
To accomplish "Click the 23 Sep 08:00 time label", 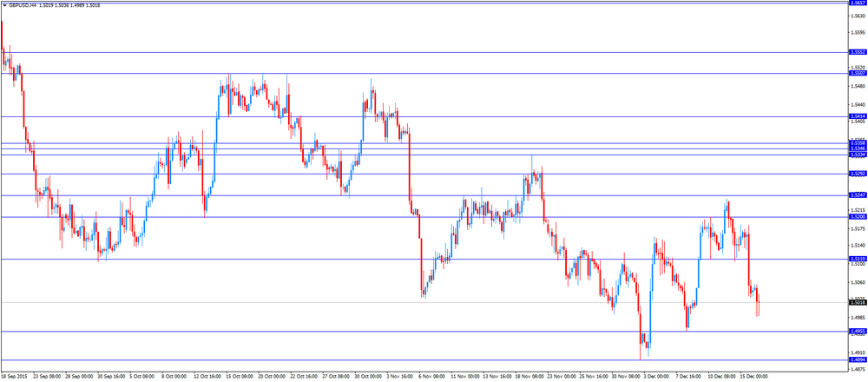I will 47,375.
